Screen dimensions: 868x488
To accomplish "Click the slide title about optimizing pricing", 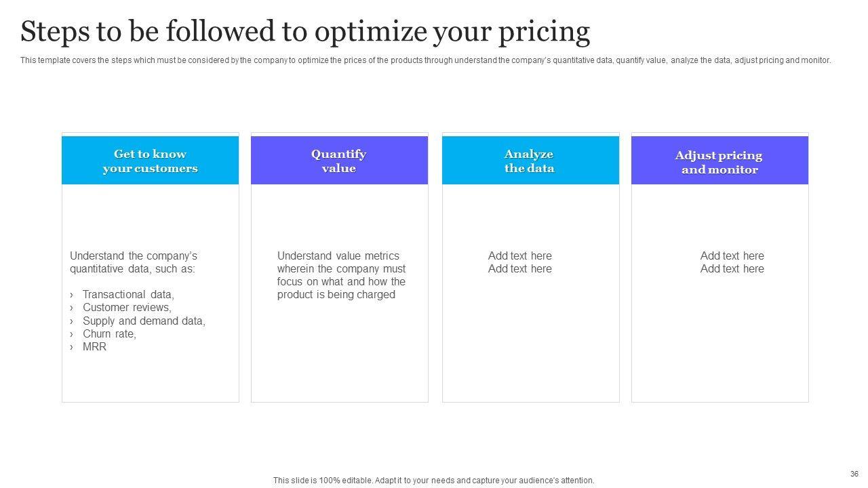I will click(305, 32).
